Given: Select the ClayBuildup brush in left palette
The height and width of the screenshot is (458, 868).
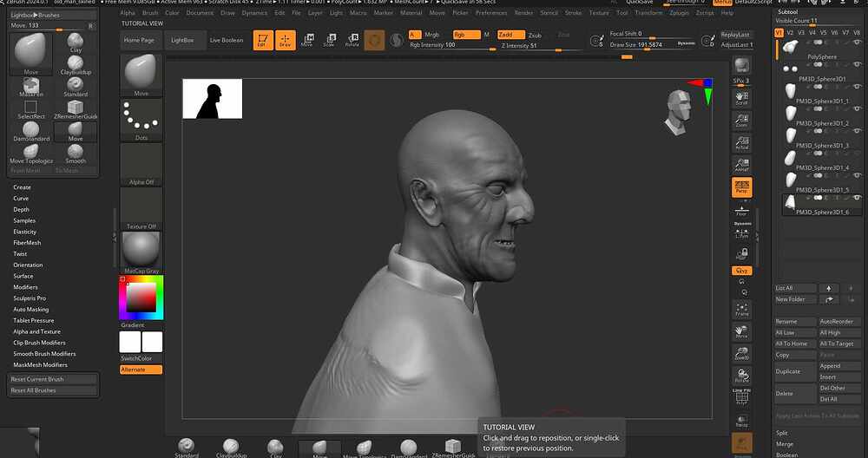Looking at the screenshot, I should coord(76,65).
